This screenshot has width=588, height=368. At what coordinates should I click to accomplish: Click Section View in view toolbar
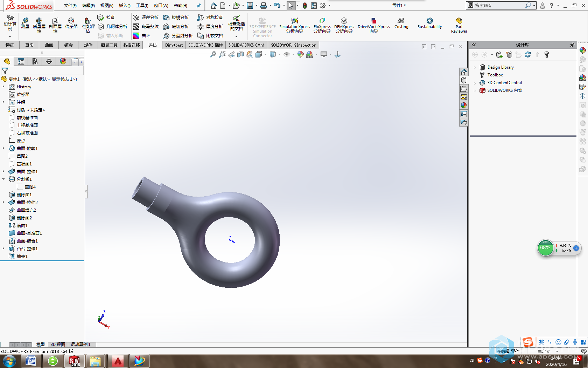click(x=240, y=54)
